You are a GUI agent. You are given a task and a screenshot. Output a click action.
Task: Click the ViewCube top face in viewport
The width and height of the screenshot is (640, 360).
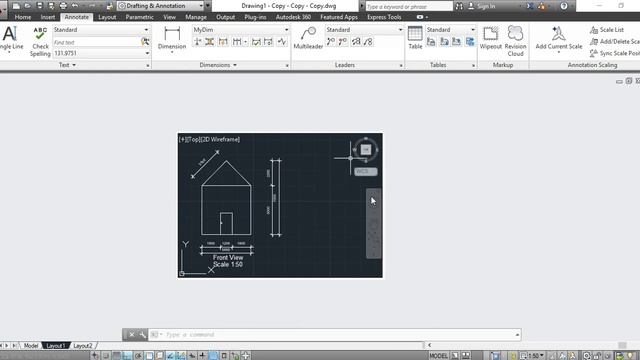(366, 149)
